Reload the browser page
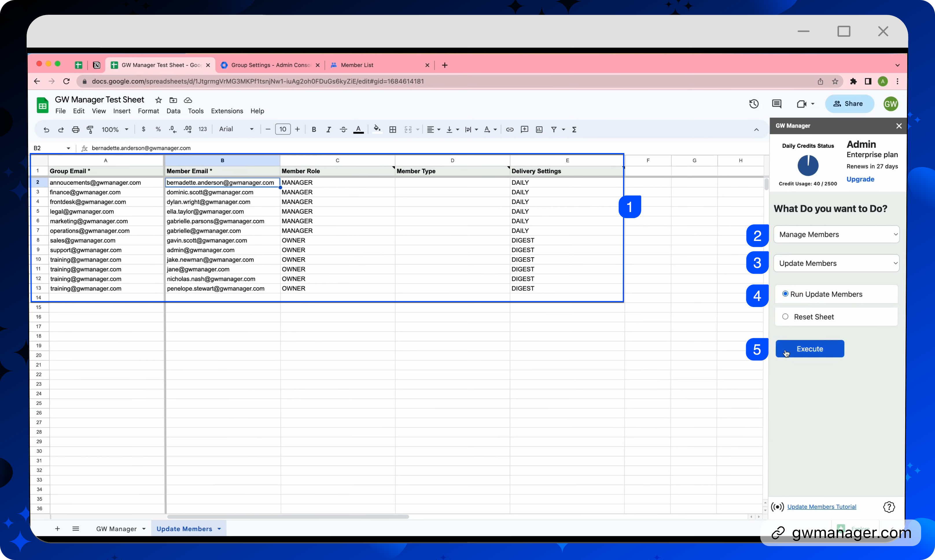The image size is (935, 560). pos(67,81)
